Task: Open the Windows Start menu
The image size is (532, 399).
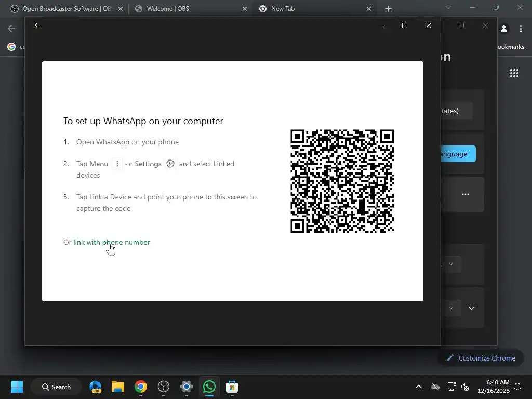Action: [x=17, y=387]
